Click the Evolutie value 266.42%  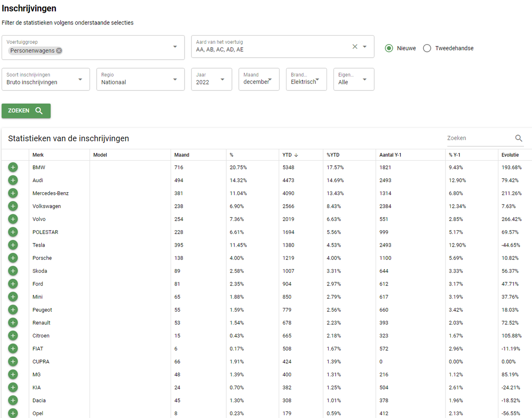tap(512, 219)
